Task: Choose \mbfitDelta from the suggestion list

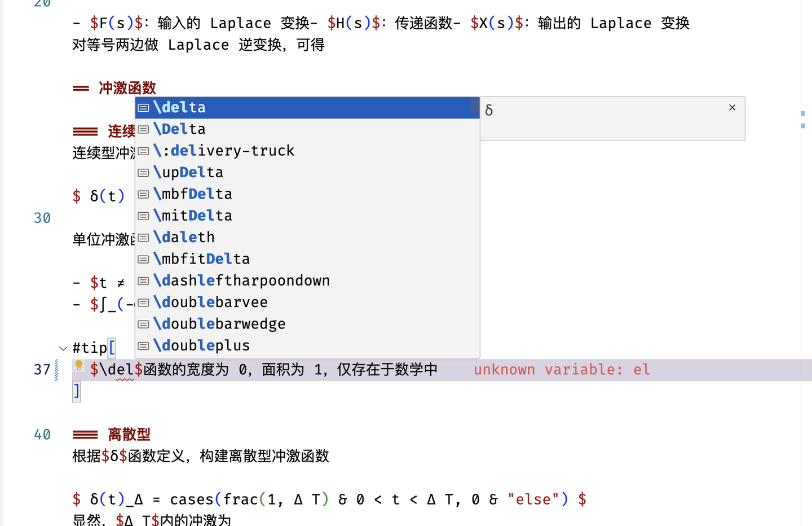Action: coord(201,259)
